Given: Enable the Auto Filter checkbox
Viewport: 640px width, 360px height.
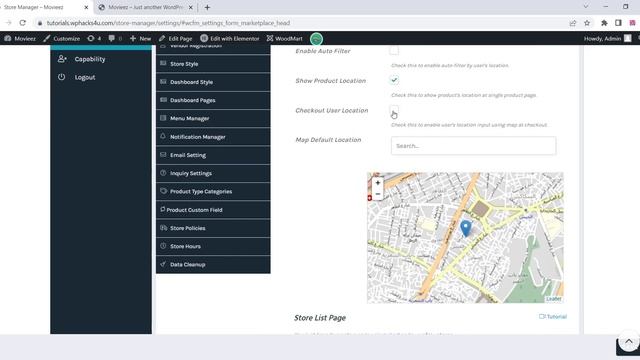Looking at the screenshot, I should tap(394, 51).
